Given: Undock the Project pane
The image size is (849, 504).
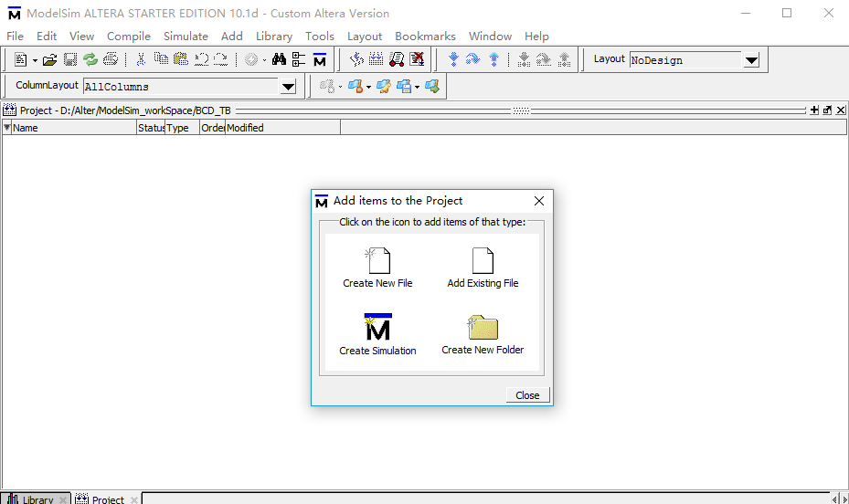Looking at the screenshot, I should tap(827, 110).
